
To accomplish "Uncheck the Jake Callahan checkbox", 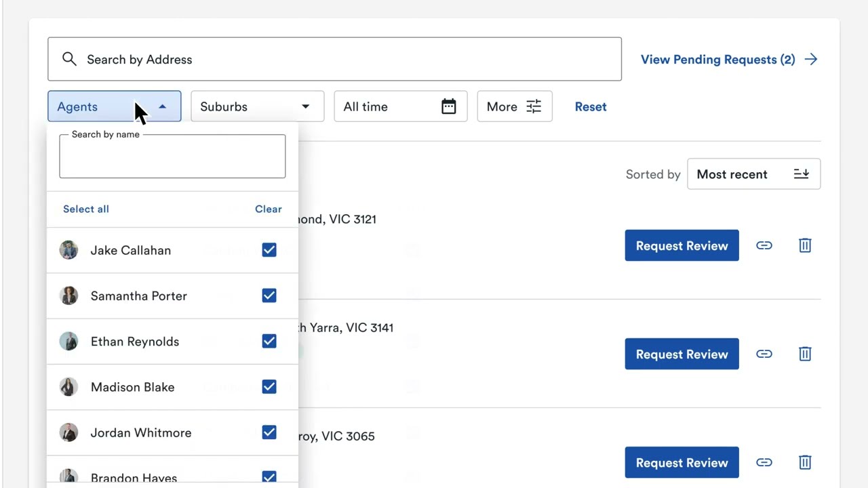I will pos(269,250).
